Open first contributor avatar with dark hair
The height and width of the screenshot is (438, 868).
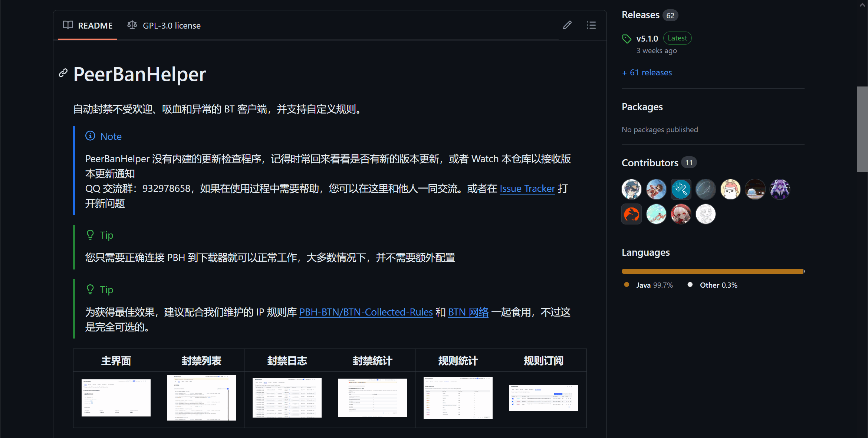click(631, 189)
